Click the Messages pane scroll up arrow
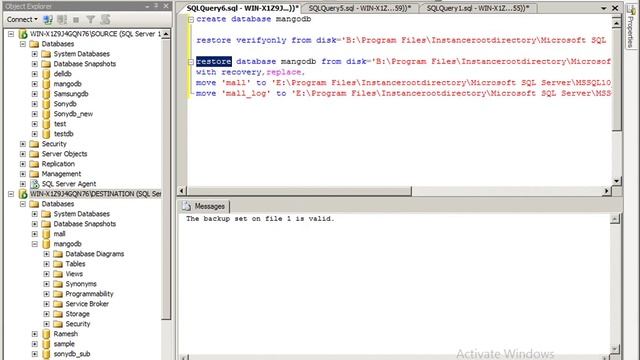This screenshot has height=360, width=640. tap(615, 220)
